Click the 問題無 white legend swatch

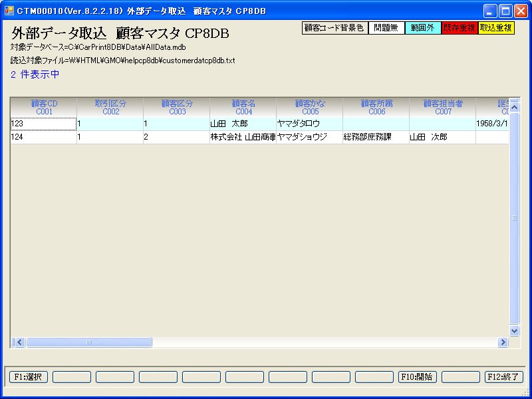point(386,28)
